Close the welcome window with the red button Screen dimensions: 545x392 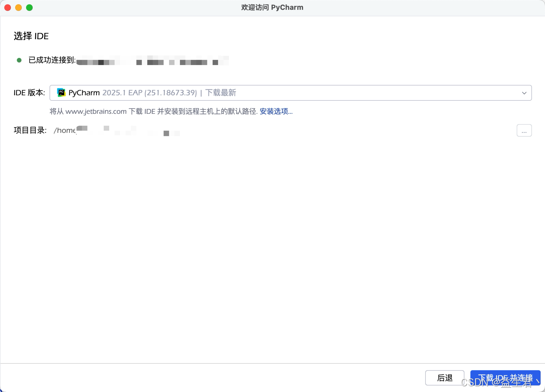[8, 7]
